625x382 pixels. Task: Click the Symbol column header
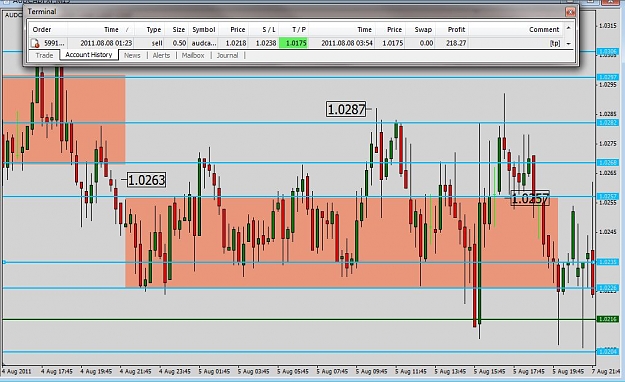(203, 30)
